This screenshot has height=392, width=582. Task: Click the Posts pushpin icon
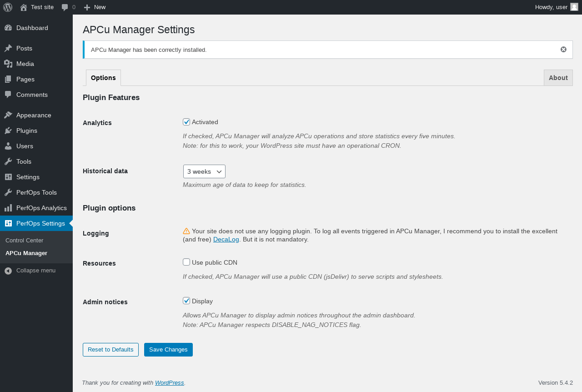[8, 48]
